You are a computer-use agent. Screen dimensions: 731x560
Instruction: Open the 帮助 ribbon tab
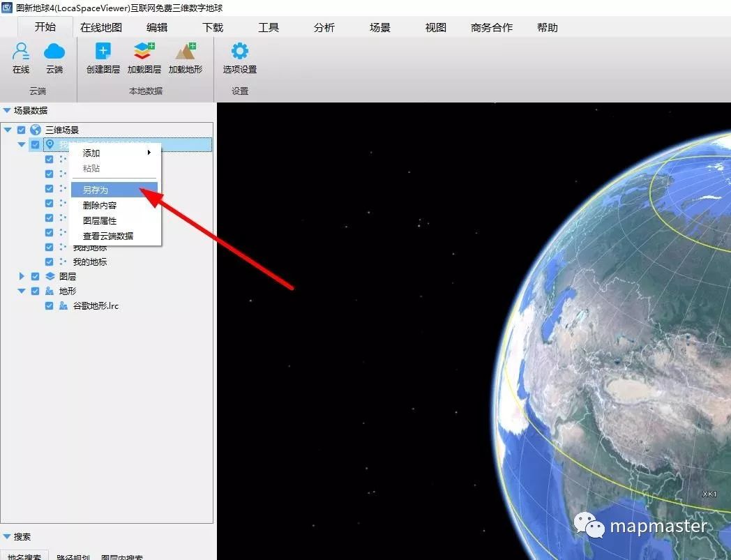pyautogui.click(x=548, y=27)
